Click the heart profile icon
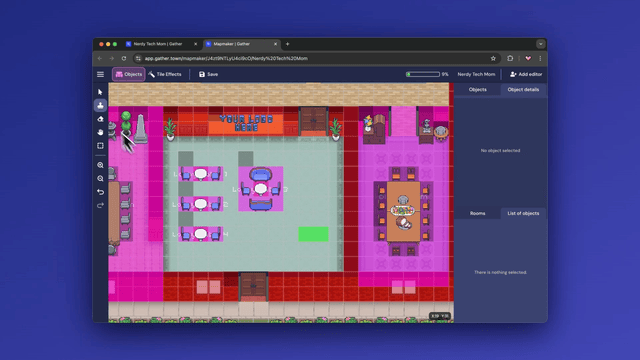640x360 pixels. coord(528,58)
